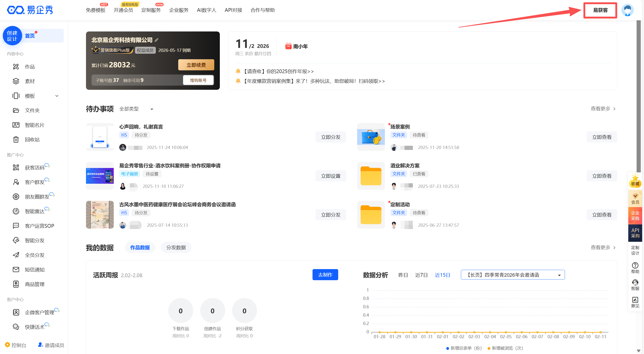
Task: Click the 客服 headset icon on right
Action: click(635, 283)
